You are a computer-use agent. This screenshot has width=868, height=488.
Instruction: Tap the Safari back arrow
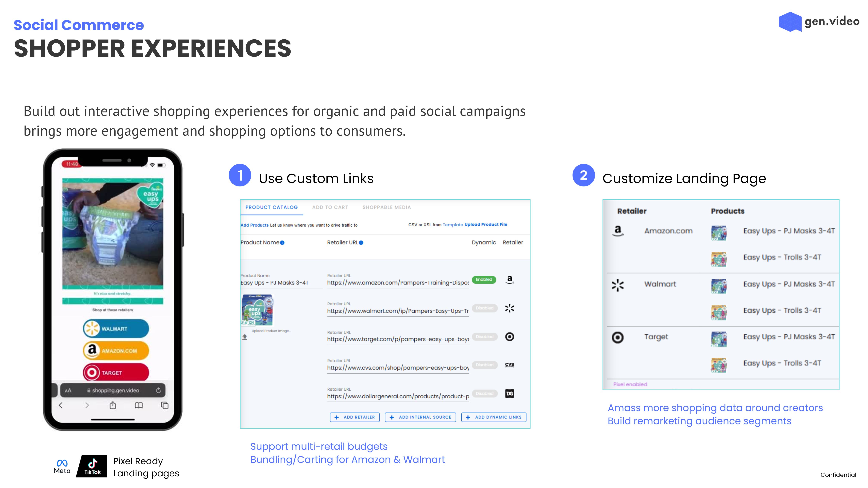(x=61, y=405)
